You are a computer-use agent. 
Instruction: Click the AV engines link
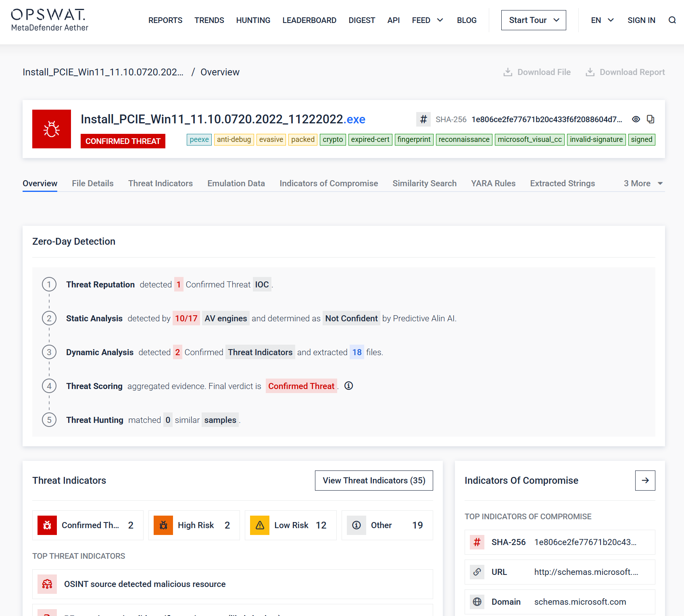(226, 318)
